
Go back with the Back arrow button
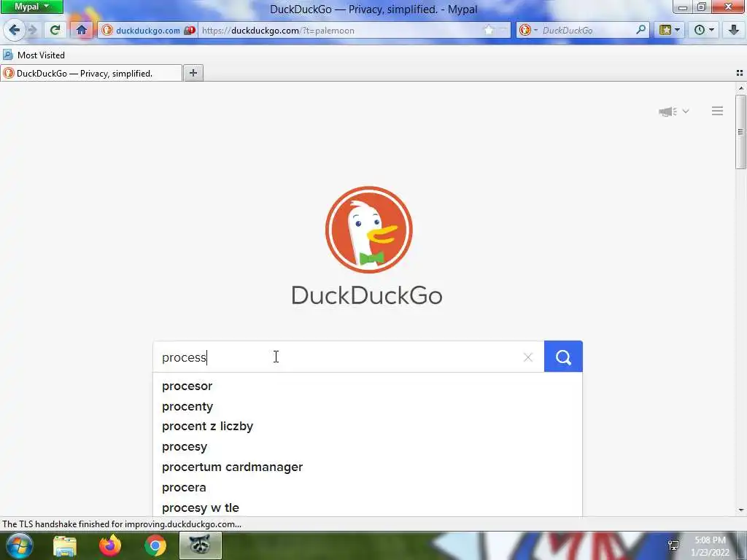click(14, 31)
